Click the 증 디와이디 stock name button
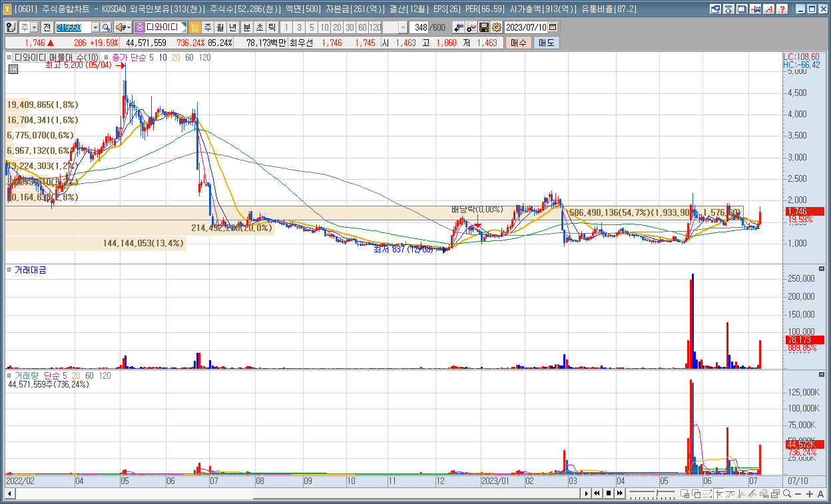 click(x=160, y=27)
